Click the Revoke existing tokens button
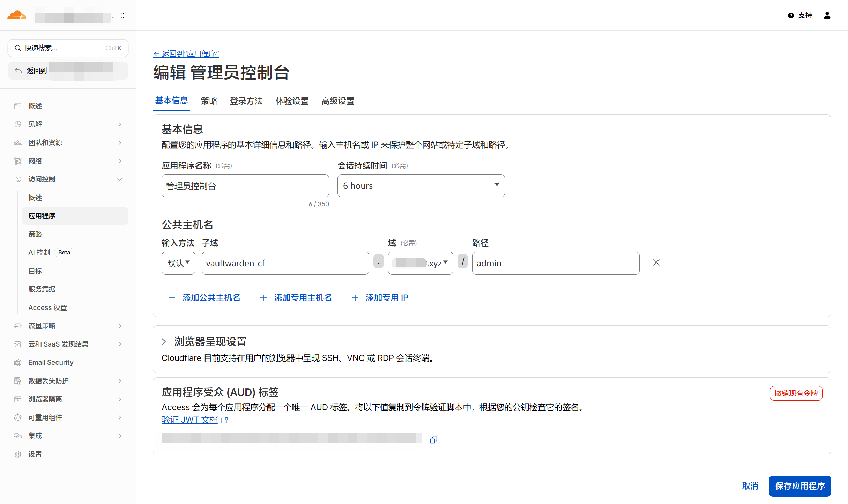The image size is (848, 504). tap(796, 393)
